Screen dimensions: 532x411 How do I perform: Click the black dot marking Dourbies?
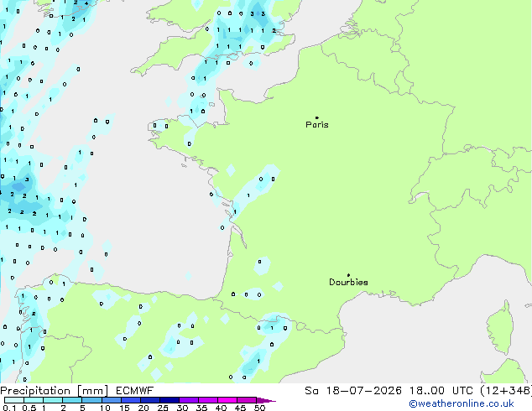348,275
